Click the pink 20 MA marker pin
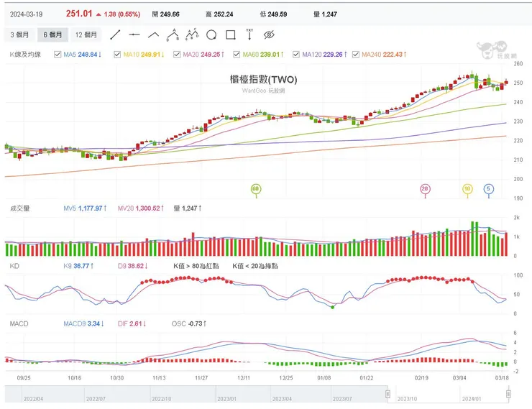532x409 pixels. [425, 189]
